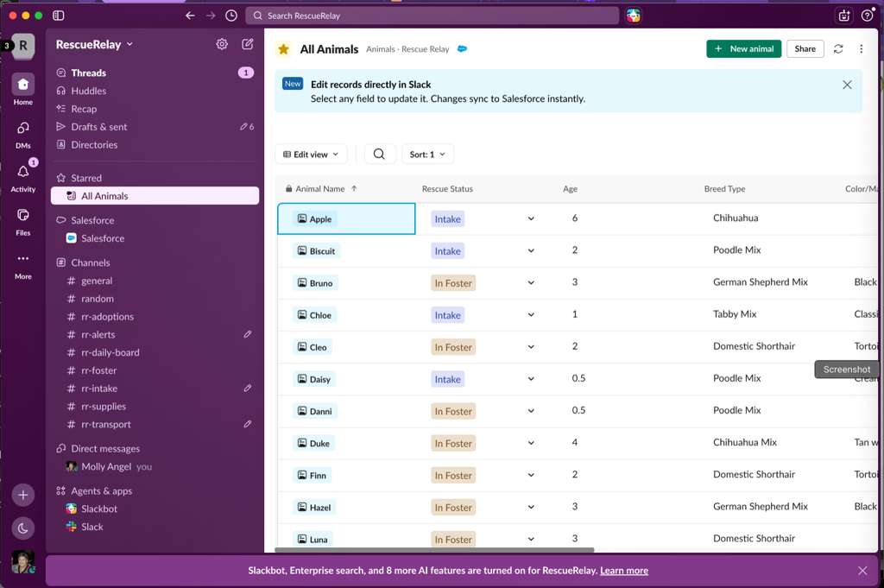This screenshot has width=884, height=588.
Task: Open the #rr-adoptions channel
Action: (155, 316)
